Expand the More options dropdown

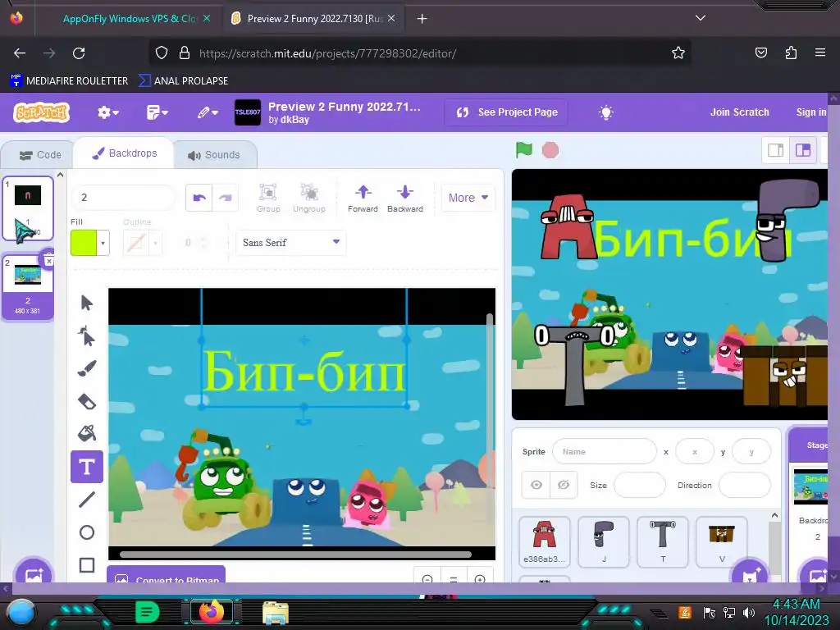(x=468, y=198)
